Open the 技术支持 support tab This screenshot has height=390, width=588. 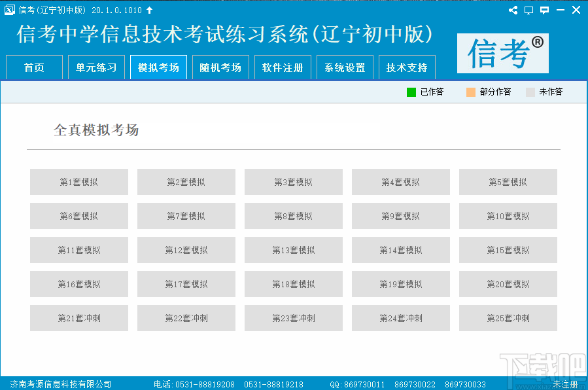pyautogui.click(x=407, y=67)
